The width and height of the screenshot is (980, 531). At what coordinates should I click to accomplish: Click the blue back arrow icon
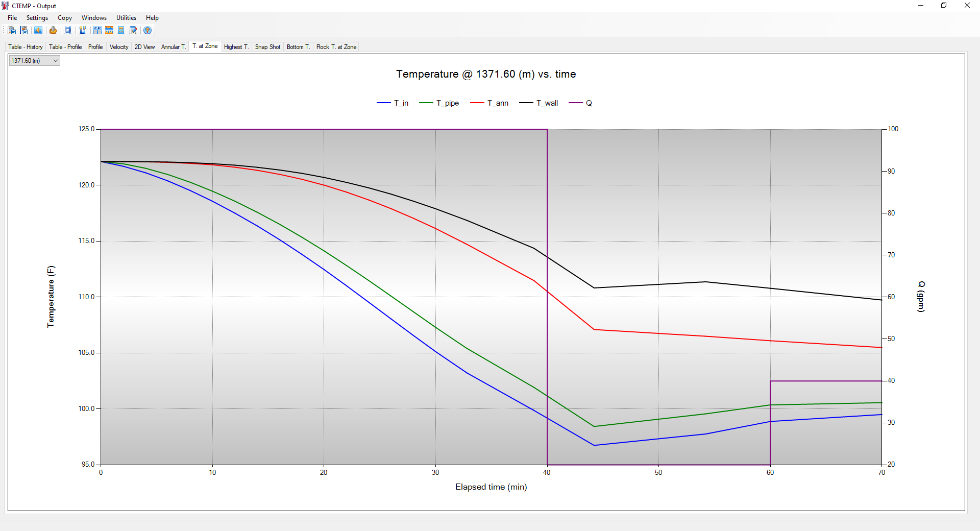tap(38, 31)
